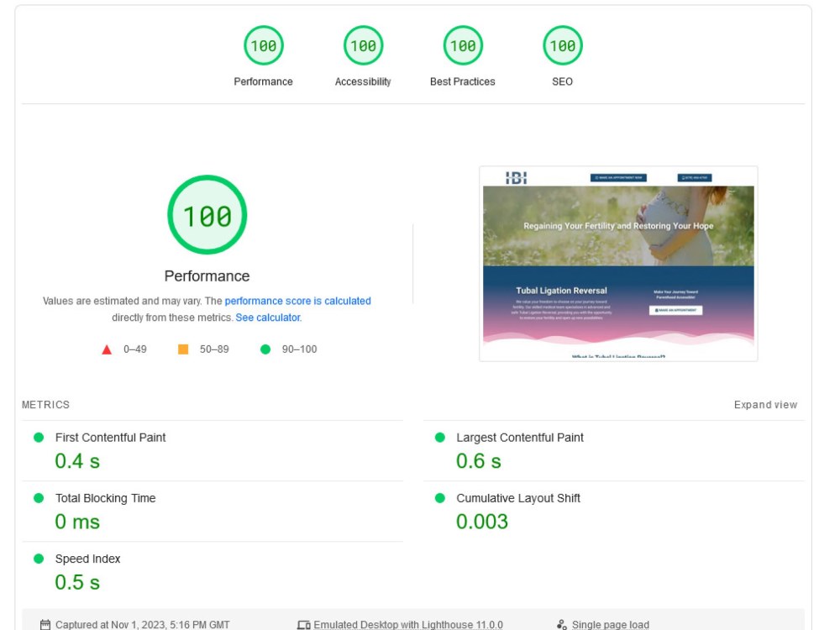Click the calendar icon beside the capture date
Viewport: 840px width, 630px height.
point(45,625)
